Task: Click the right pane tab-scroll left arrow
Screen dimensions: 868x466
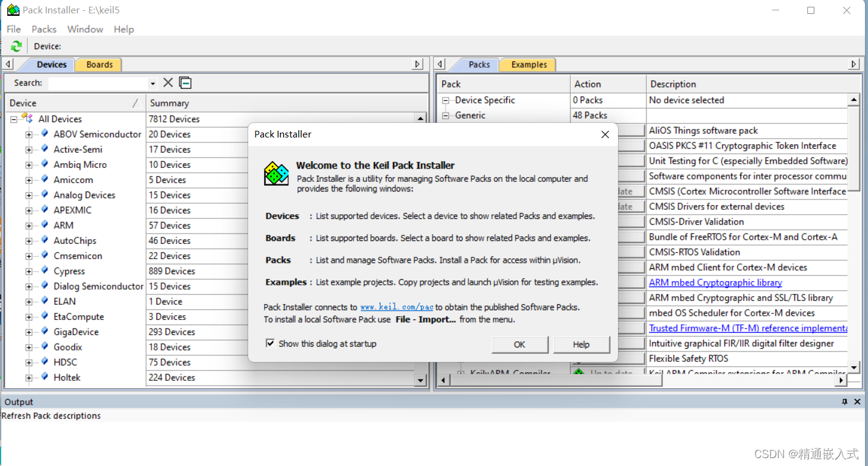Action: [441, 64]
